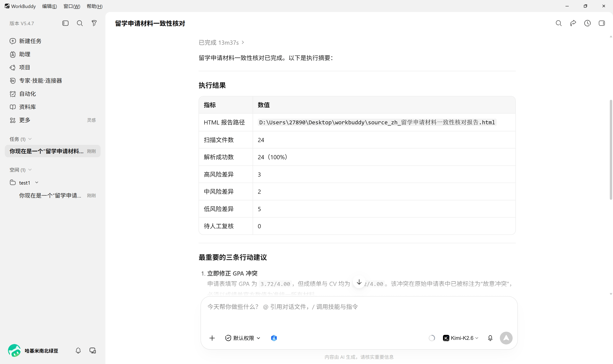
Task: Open 专家·技能·连接器 page
Action: click(x=36, y=80)
